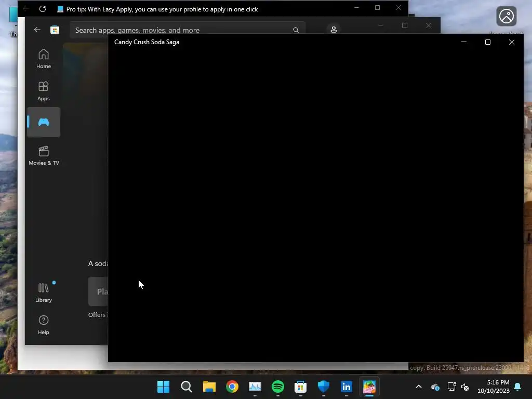Open Help in Microsoft Store sidebar
This screenshot has width=532, height=399.
[x=44, y=325]
